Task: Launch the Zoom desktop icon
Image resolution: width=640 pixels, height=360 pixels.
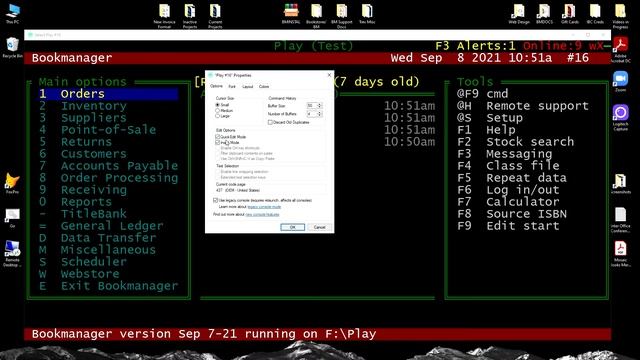Action: [620, 81]
